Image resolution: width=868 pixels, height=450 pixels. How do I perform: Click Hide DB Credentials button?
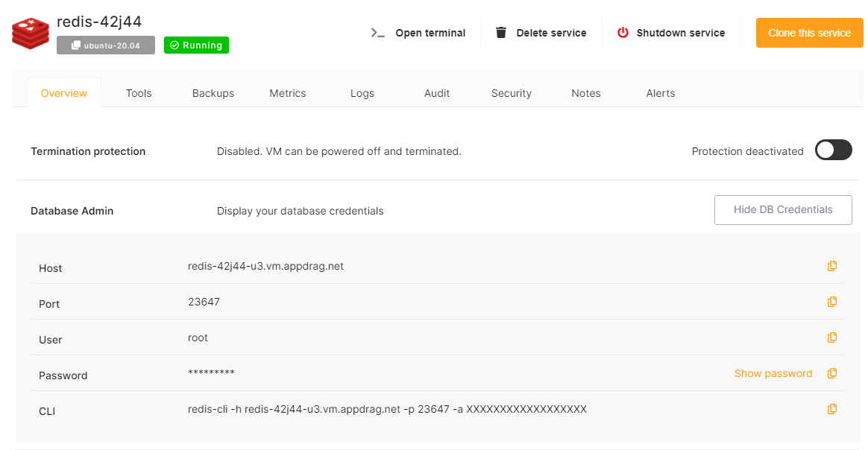[x=782, y=210]
